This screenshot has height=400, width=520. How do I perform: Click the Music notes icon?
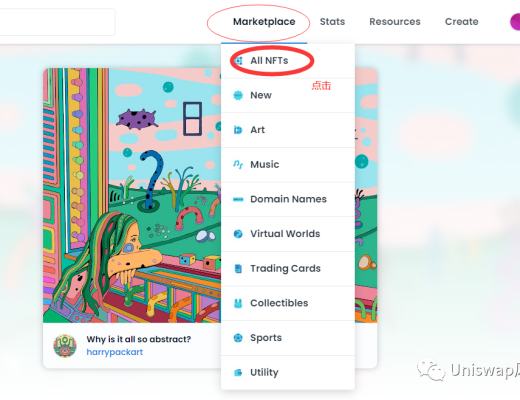(238, 164)
